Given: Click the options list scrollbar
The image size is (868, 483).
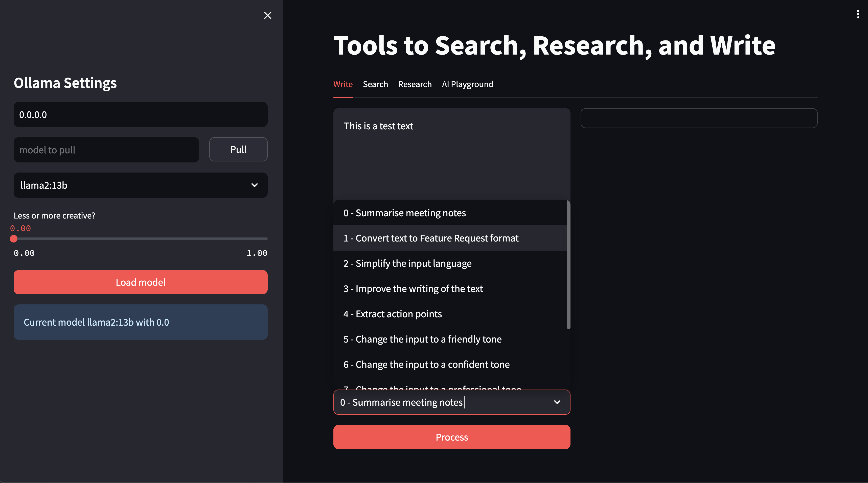Looking at the screenshot, I should click(x=568, y=264).
